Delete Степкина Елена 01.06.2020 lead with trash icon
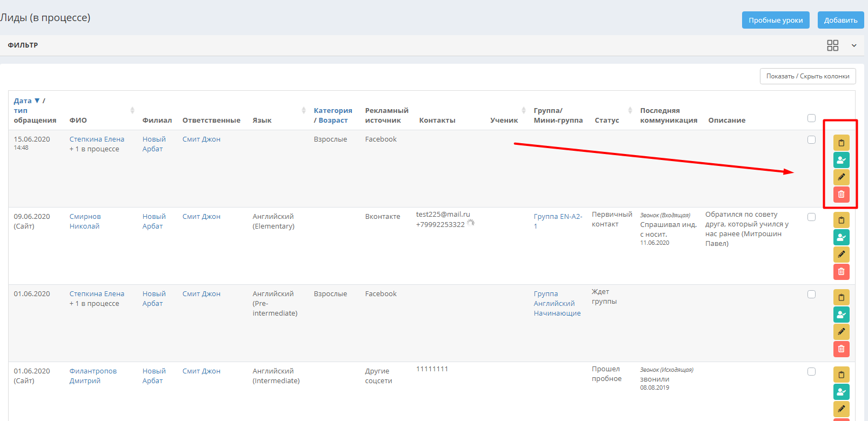The image size is (868, 421). (x=842, y=349)
